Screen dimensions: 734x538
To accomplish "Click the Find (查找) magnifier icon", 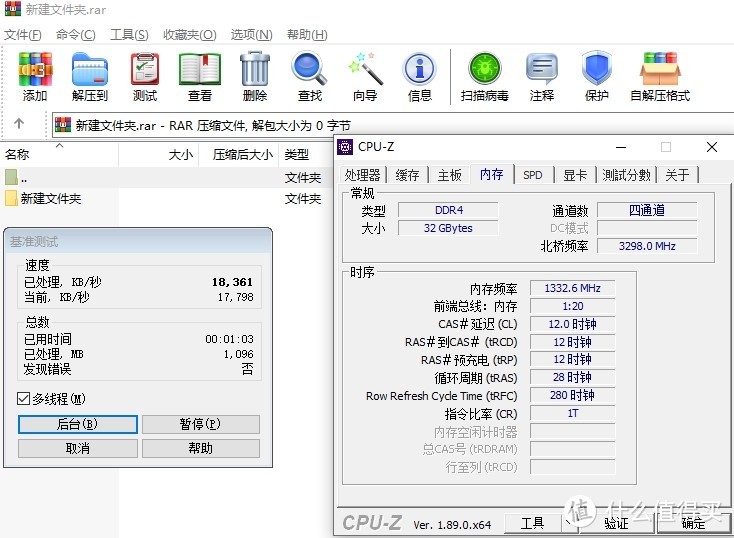I will click(309, 68).
